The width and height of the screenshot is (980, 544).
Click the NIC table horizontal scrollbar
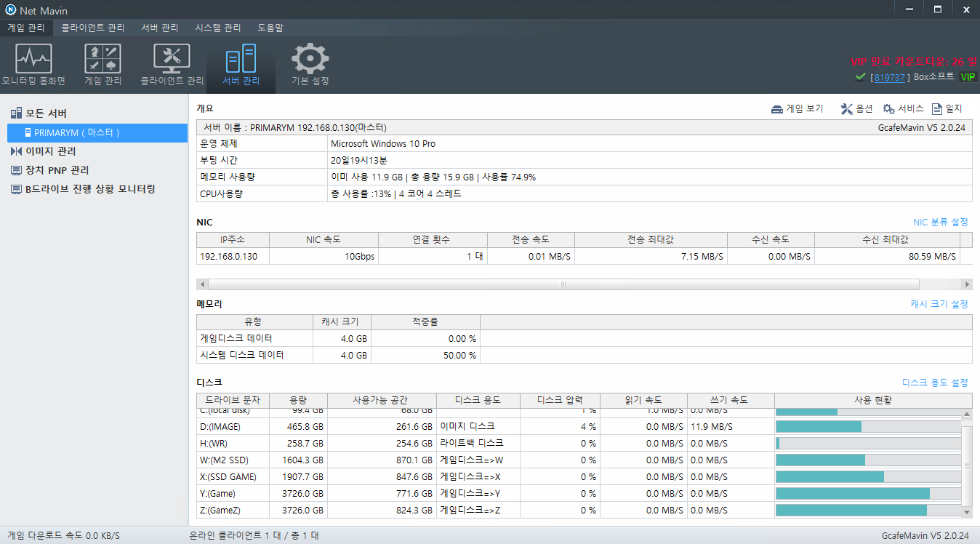tap(564, 284)
